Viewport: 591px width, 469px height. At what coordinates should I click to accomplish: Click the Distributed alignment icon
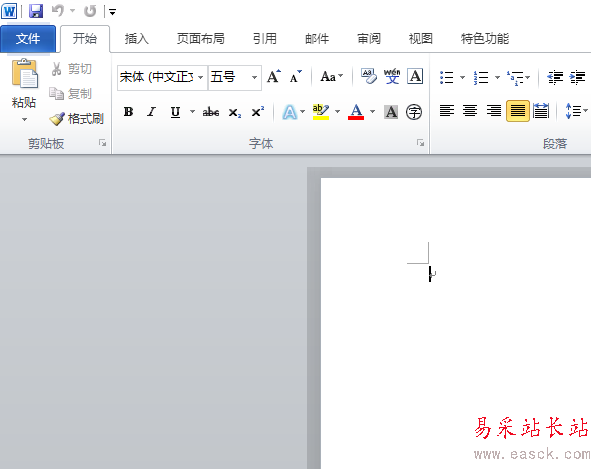[541, 111]
